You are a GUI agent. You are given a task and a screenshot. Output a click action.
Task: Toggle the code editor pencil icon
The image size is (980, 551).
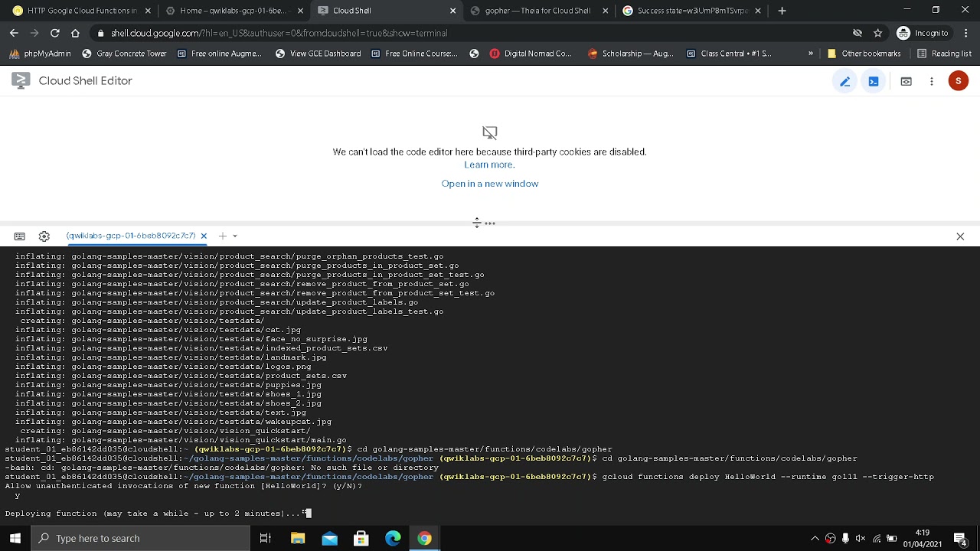pyautogui.click(x=845, y=81)
